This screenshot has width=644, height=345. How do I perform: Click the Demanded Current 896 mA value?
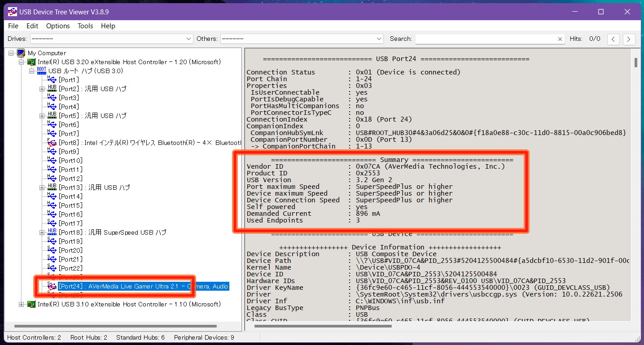click(x=368, y=214)
